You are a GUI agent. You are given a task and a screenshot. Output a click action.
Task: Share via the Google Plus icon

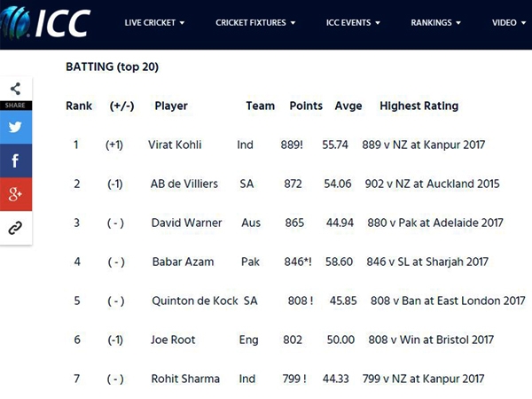tap(16, 194)
